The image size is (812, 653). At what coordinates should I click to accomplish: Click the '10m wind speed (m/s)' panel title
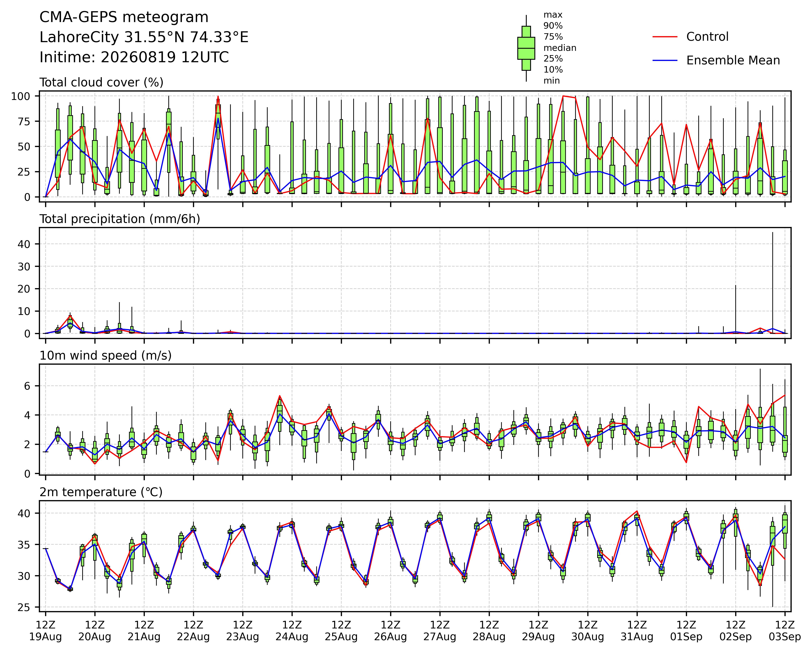[106, 356]
